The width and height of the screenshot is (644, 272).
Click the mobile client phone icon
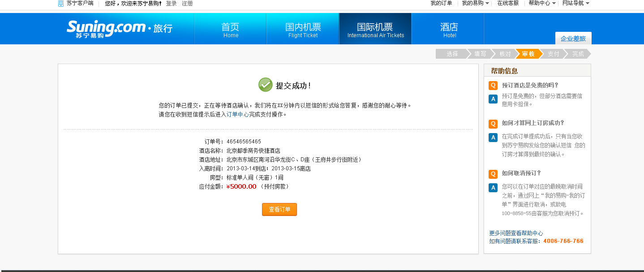(61, 4)
